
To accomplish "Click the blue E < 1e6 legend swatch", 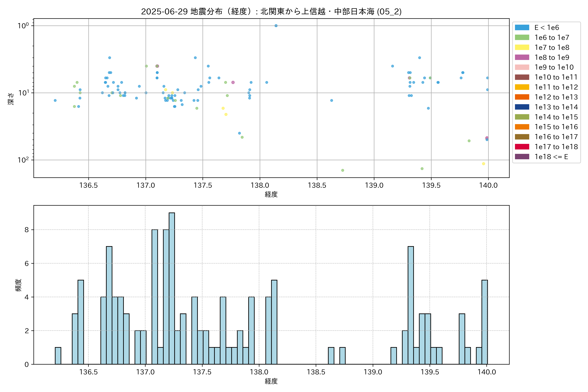I will 522,27.
